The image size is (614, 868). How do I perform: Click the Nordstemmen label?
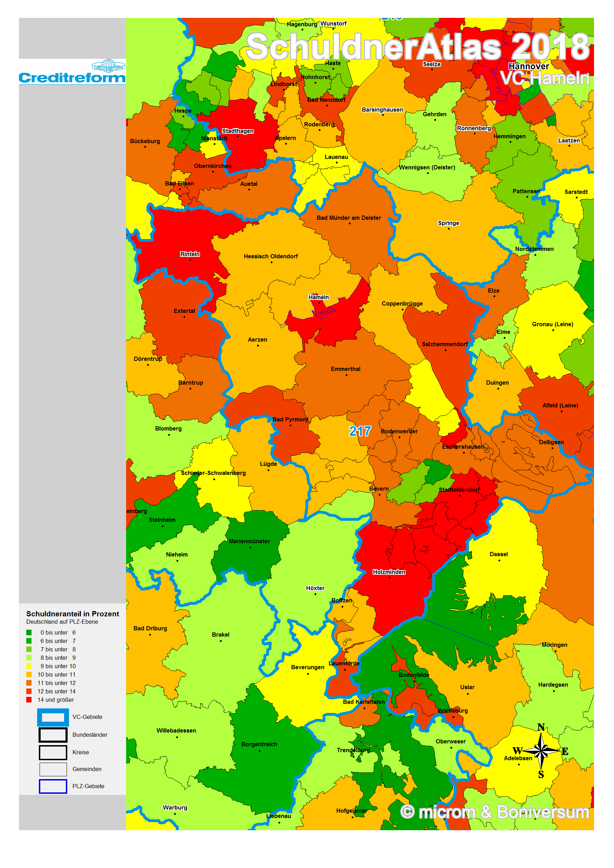coord(534,249)
